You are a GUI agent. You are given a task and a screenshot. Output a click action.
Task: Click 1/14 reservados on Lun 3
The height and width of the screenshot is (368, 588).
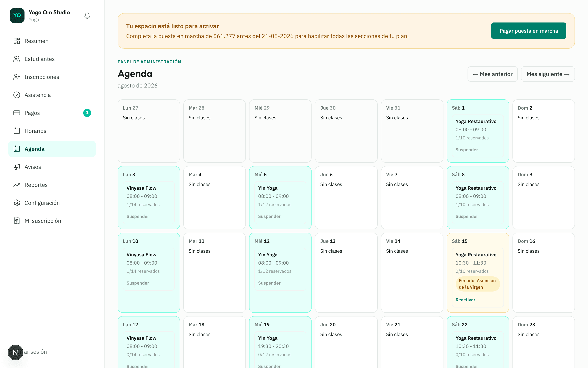(143, 205)
